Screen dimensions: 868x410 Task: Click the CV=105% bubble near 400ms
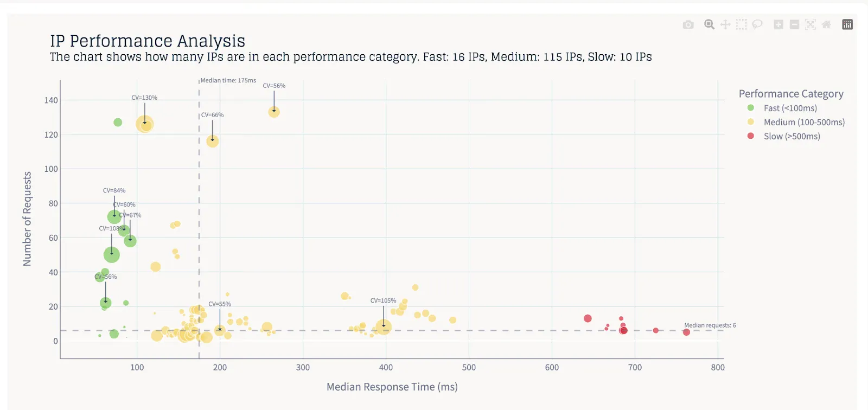coord(384,328)
